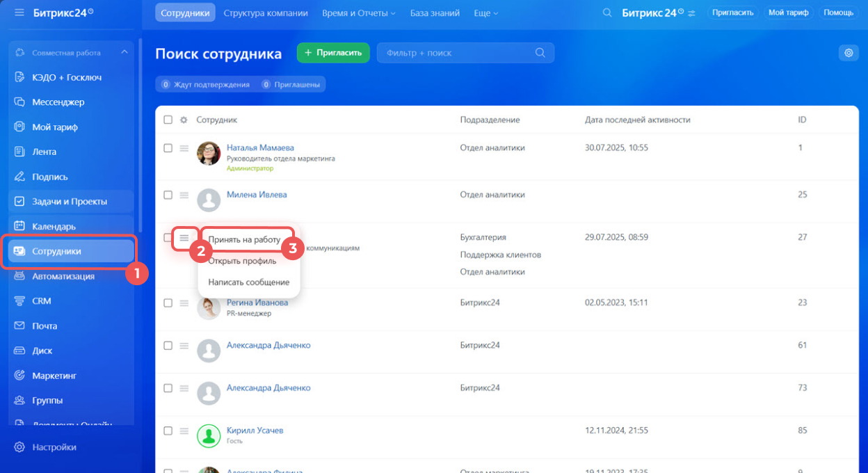Click the search magnifier in top bar
This screenshot has height=473, width=868.
point(607,13)
